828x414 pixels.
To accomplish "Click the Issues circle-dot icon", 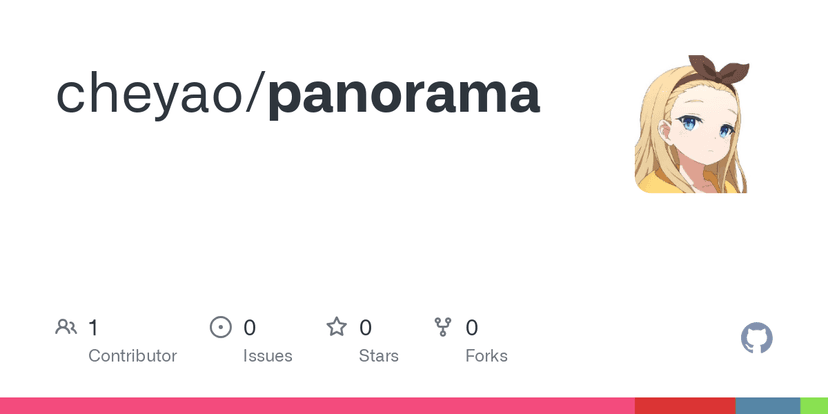I will 220,327.
